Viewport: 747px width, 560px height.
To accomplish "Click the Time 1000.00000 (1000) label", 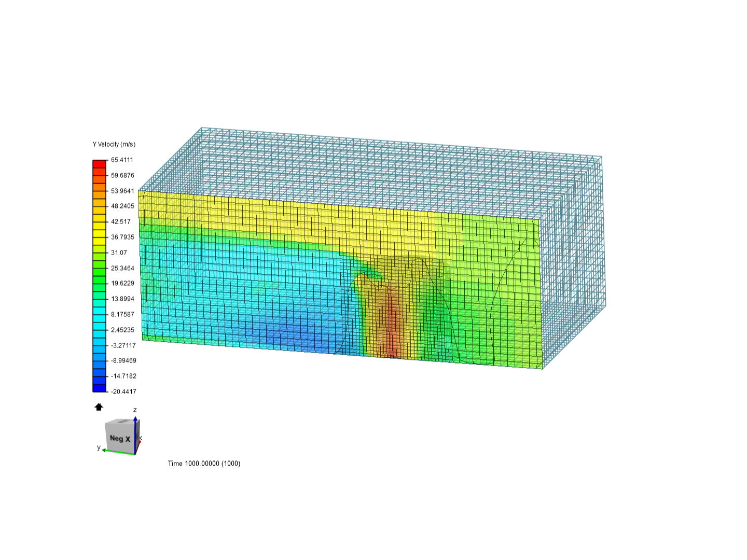I will (x=204, y=464).
